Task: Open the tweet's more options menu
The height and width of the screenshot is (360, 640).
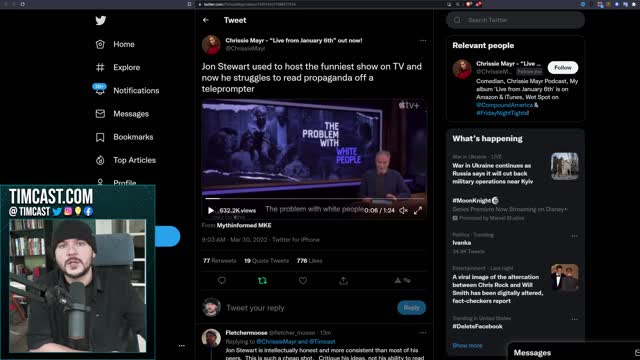Action: [423, 40]
